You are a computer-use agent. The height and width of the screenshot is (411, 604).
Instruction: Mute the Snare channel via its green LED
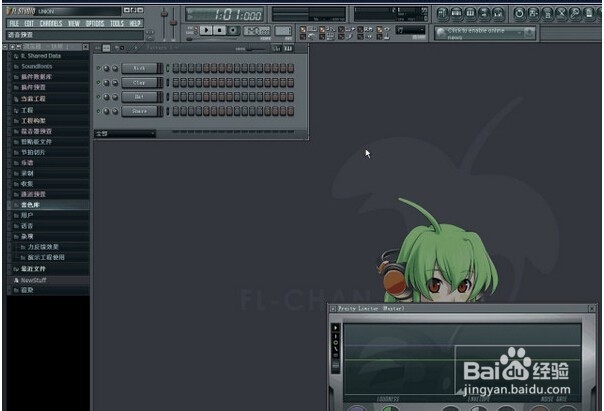coord(99,111)
